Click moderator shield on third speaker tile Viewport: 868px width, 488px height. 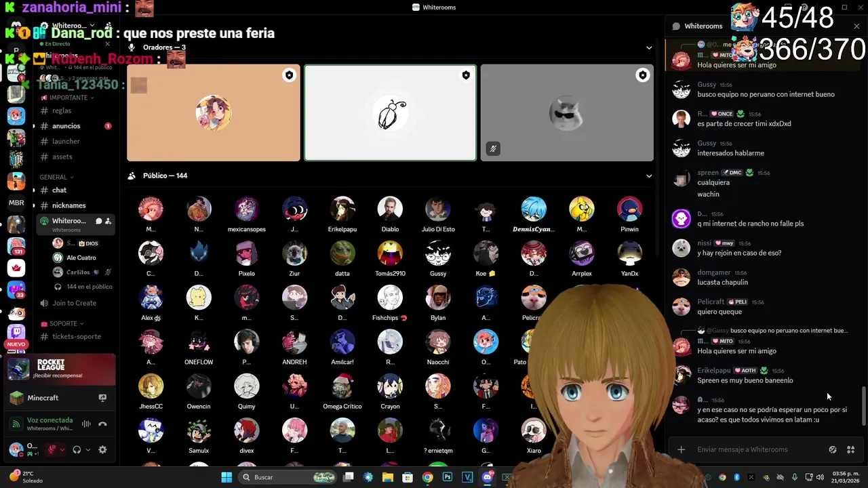coord(643,75)
